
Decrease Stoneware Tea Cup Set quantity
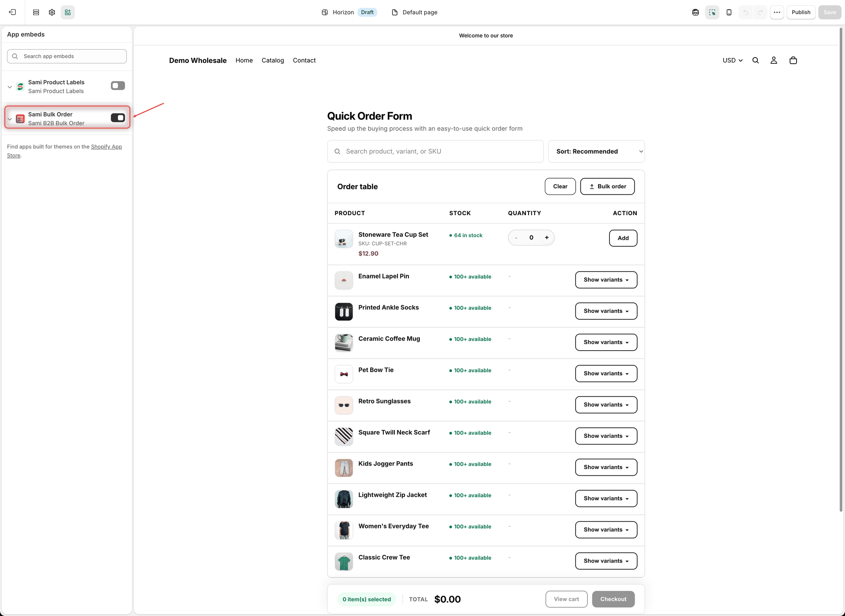pyautogui.click(x=516, y=238)
